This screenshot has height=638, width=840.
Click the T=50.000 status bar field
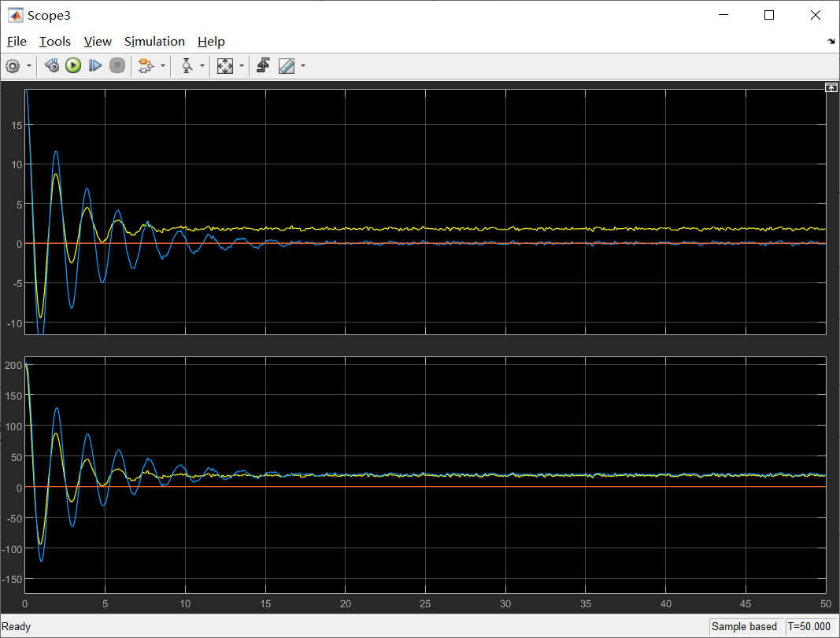pyautogui.click(x=810, y=626)
